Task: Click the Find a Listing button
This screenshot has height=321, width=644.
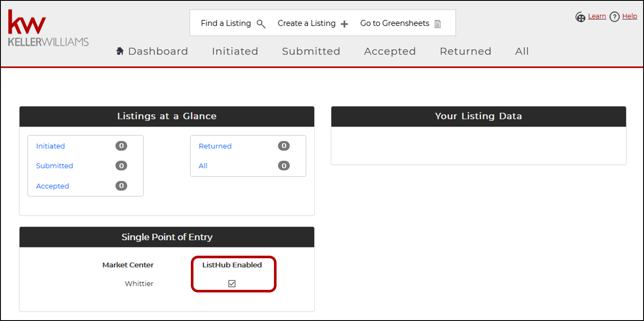Action: tap(233, 23)
